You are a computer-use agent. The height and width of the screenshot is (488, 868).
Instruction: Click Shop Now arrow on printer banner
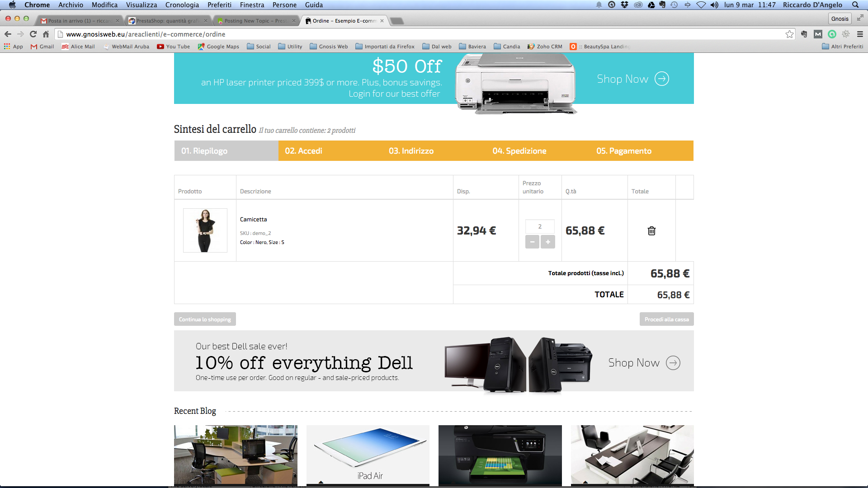(661, 79)
